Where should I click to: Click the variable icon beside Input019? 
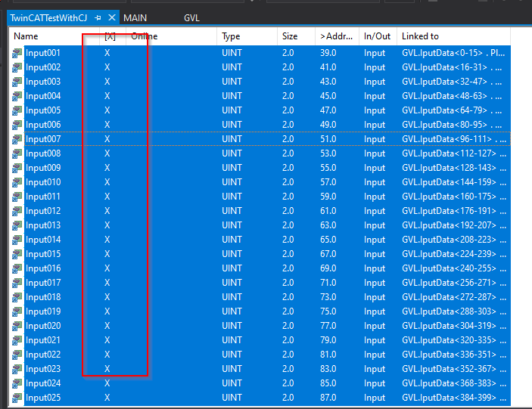[x=17, y=311]
